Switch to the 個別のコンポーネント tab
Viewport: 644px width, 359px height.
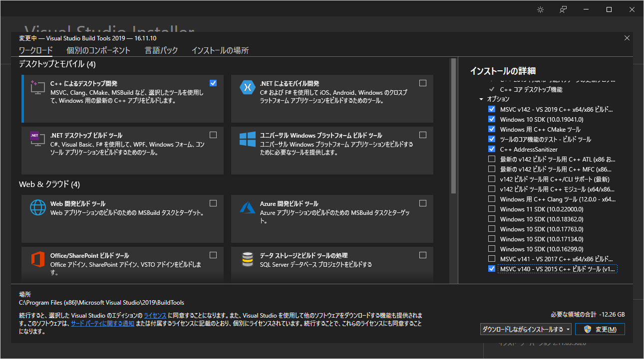point(98,50)
